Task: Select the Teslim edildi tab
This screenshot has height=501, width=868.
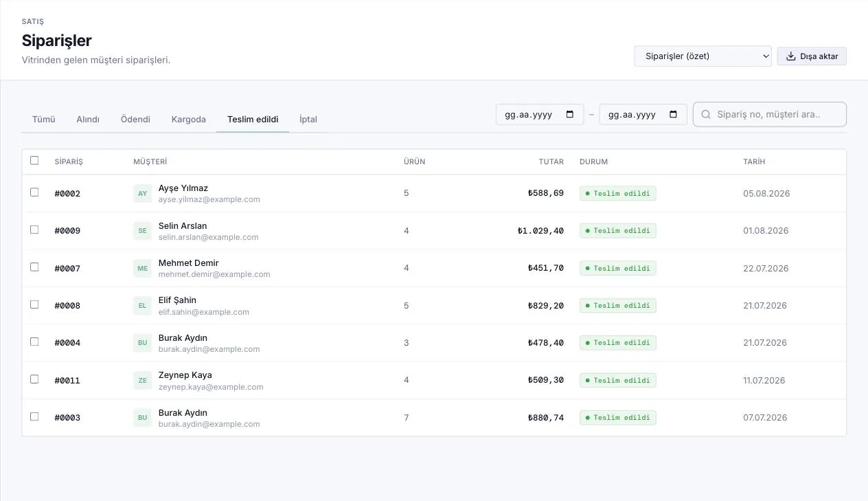Action: 253,120
